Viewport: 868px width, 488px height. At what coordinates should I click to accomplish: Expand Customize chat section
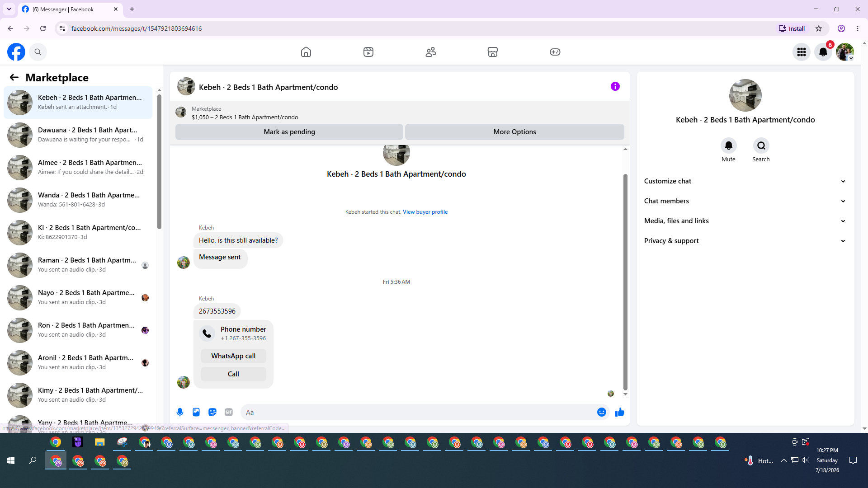(745, 181)
